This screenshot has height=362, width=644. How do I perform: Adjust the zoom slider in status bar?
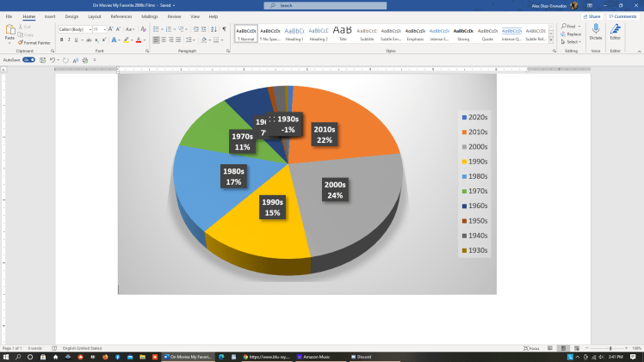coord(610,348)
